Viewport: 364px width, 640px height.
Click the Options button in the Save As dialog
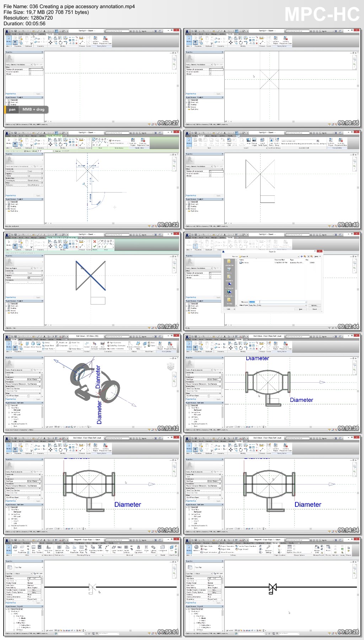(x=314, y=305)
